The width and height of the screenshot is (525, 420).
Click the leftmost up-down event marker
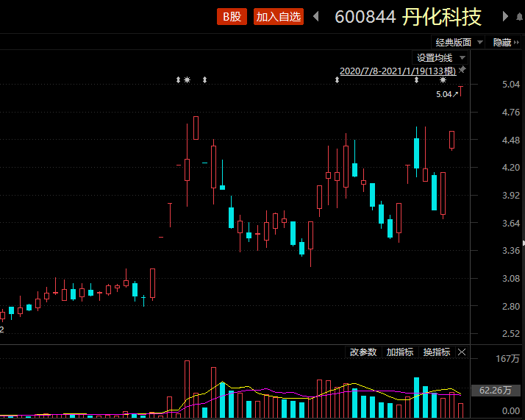point(178,79)
